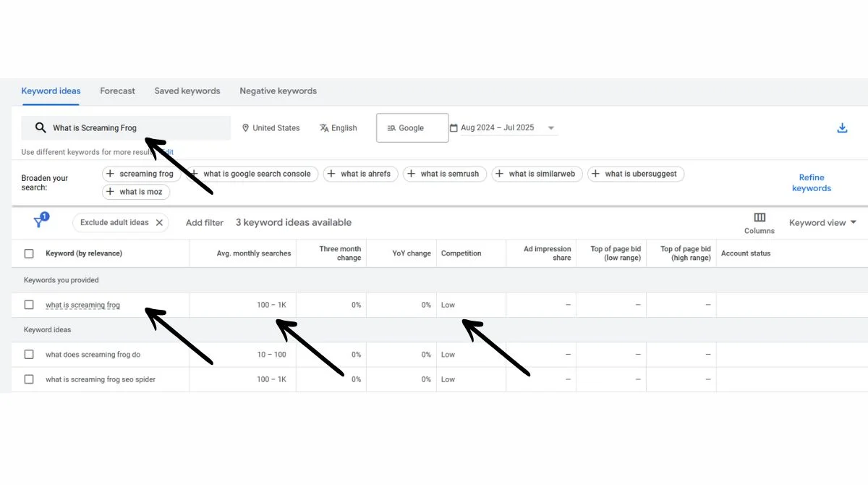This screenshot has width=868, height=485.
Task: Remove the Exclude adult ideas filter
Action: (x=159, y=222)
